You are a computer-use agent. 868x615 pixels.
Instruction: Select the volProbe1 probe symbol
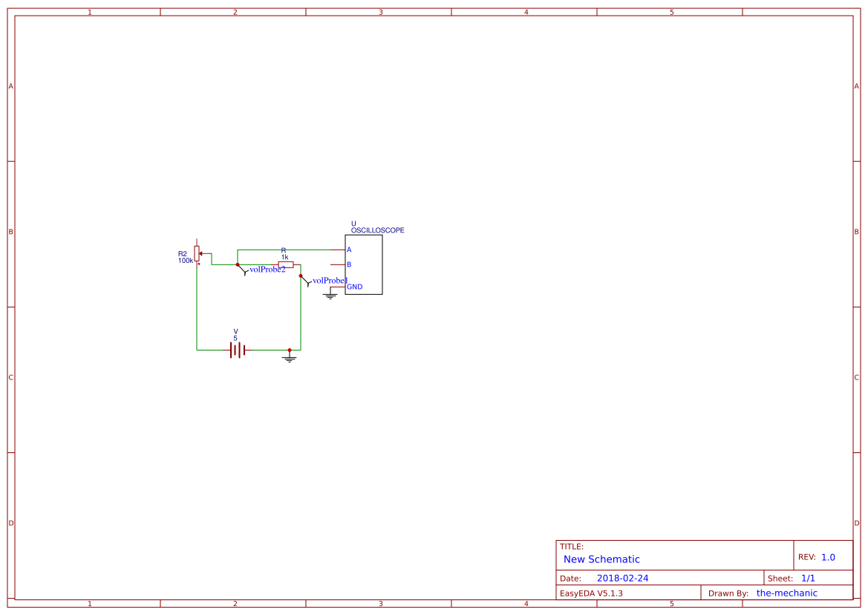[x=307, y=282]
